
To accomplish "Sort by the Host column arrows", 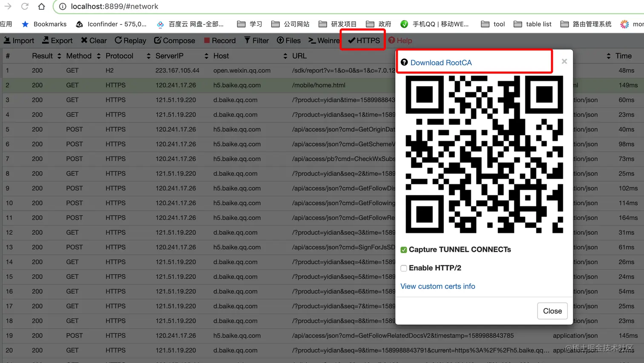I will 285,56.
